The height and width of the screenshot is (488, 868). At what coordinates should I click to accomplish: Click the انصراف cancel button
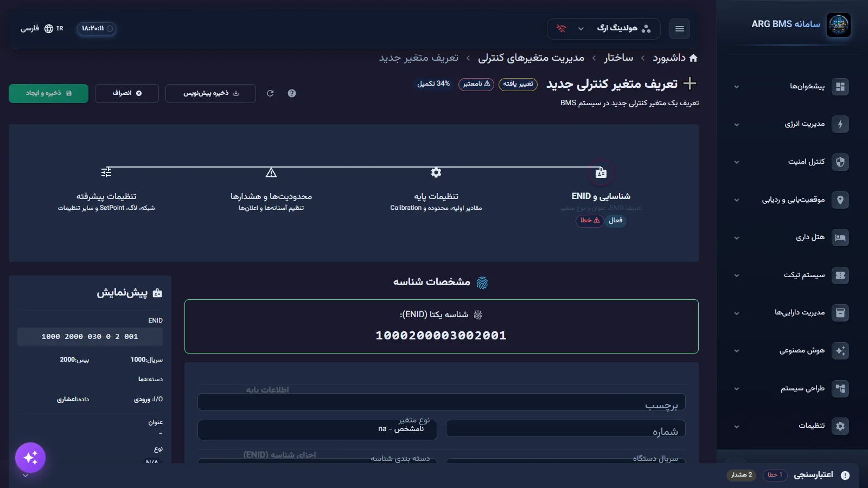click(x=127, y=93)
